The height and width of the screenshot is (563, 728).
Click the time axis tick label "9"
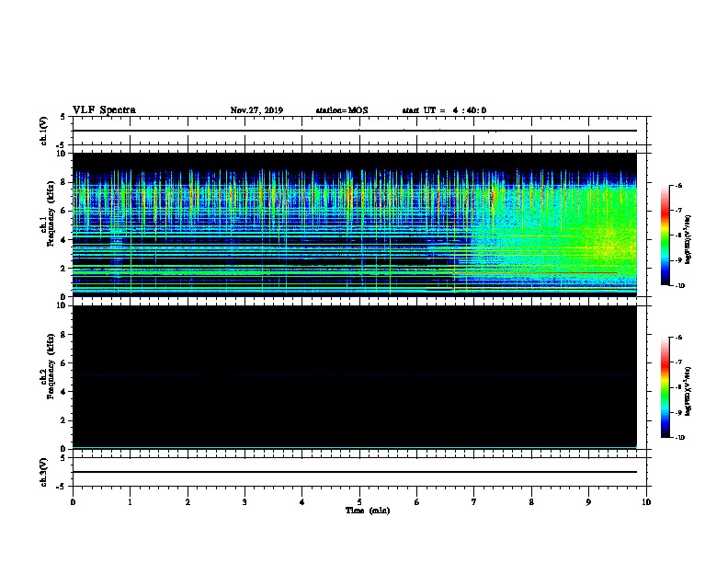[588, 502]
